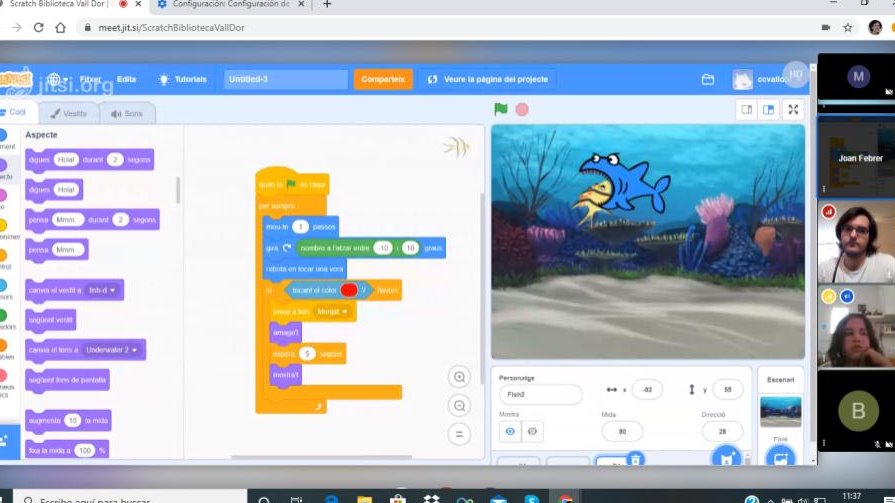Screen dimensions: 895x503
Task: Click the add extension button
Action: tap(7, 441)
